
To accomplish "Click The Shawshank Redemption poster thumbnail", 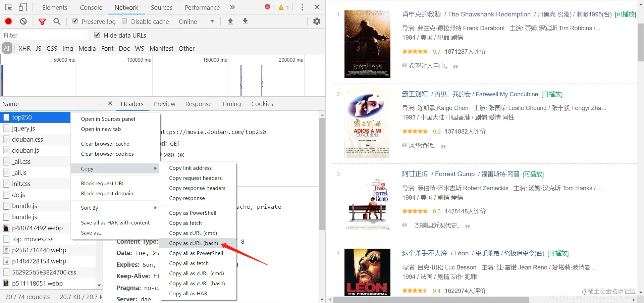I will pyautogui.click(x=367, y=44).
